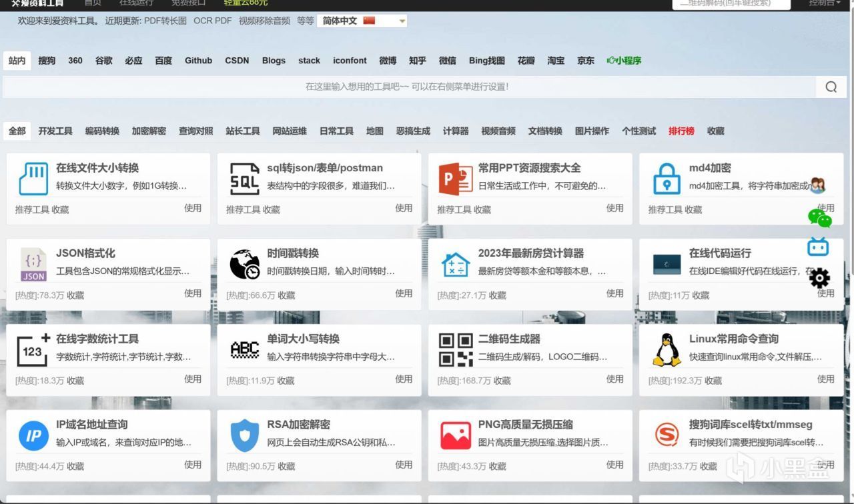Open the 日常工具 category tab
The width and height of the screenshot is (854, 504).
click(336, 131)
